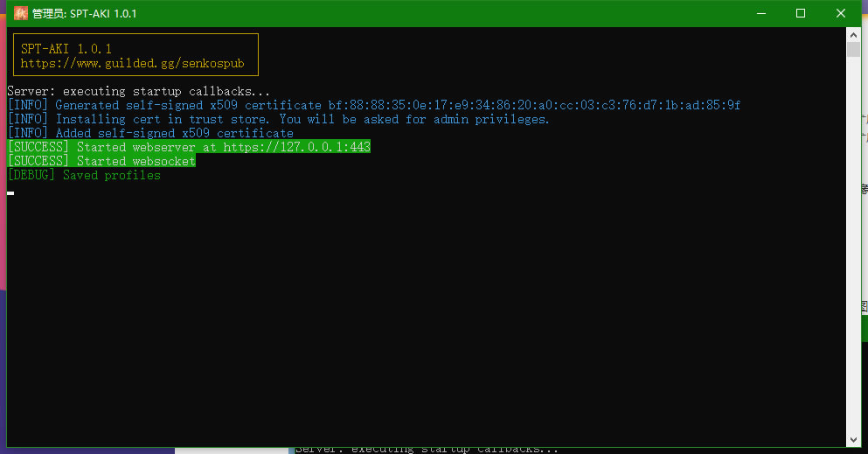
Task: Maximize the SPT-AKI console window
Action: pos(800,14)
